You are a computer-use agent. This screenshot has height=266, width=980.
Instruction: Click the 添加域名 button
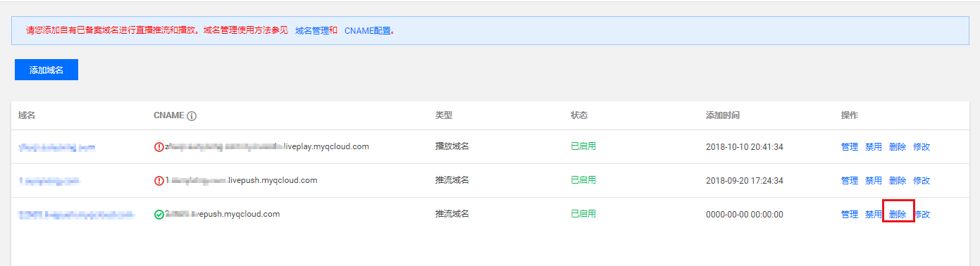46,70
